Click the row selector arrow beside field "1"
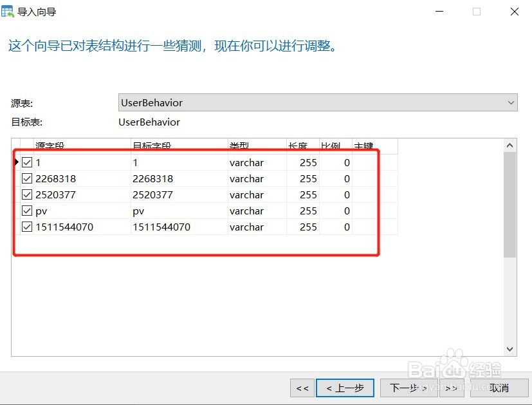The height and width of the screenshot is (405, 532). pyautogui.click(x=15, y=162)
